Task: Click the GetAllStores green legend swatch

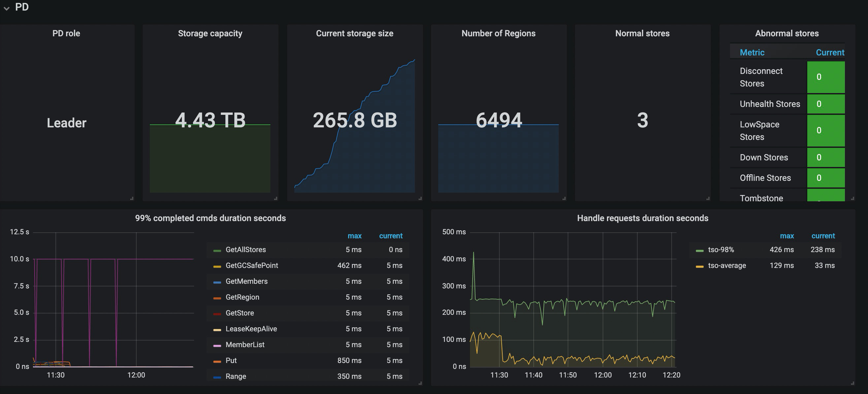Action: click(217, 250)
